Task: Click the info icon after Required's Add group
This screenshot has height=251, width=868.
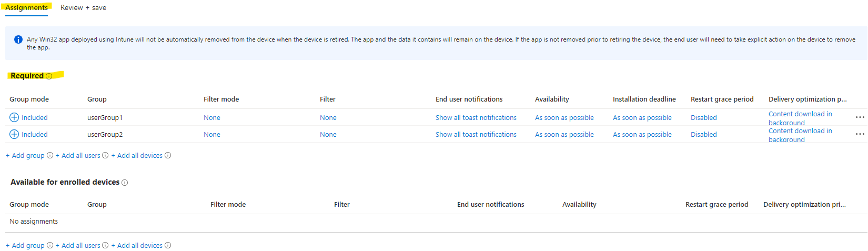Action: pos(50,155)
